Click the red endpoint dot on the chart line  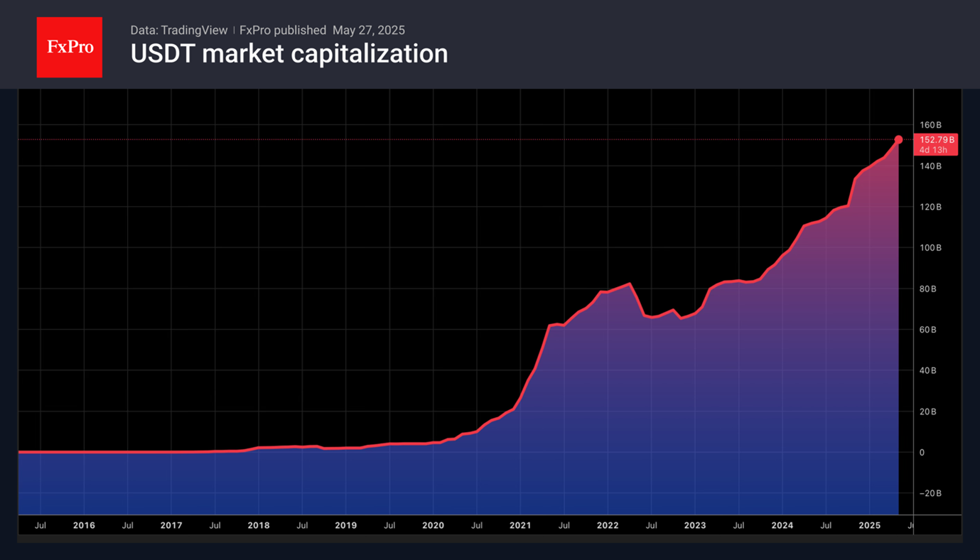click(x=898, y=139)
